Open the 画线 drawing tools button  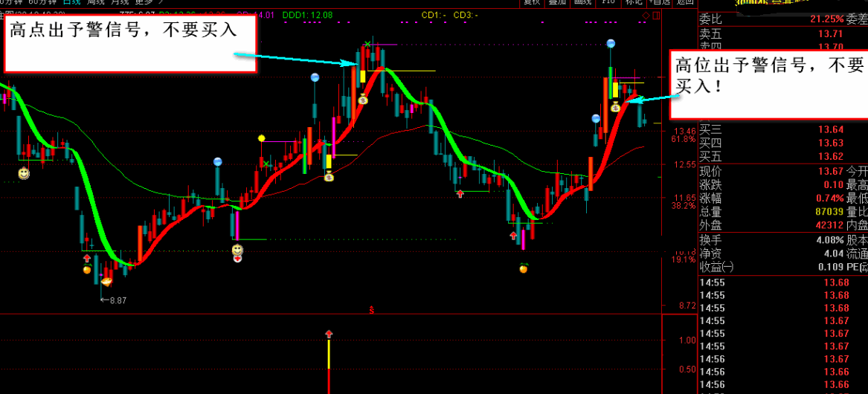[583, 3]
